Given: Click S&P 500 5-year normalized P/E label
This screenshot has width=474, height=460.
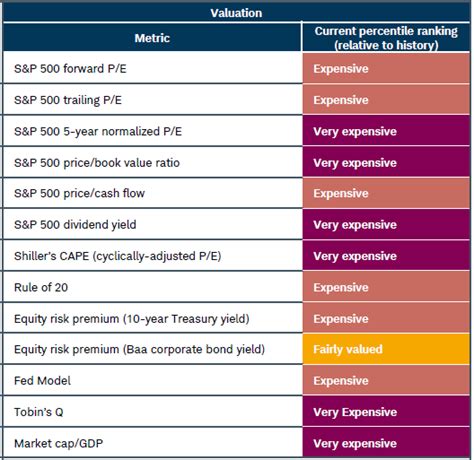Looking at the screenshot, I should [x=98, y=131].
